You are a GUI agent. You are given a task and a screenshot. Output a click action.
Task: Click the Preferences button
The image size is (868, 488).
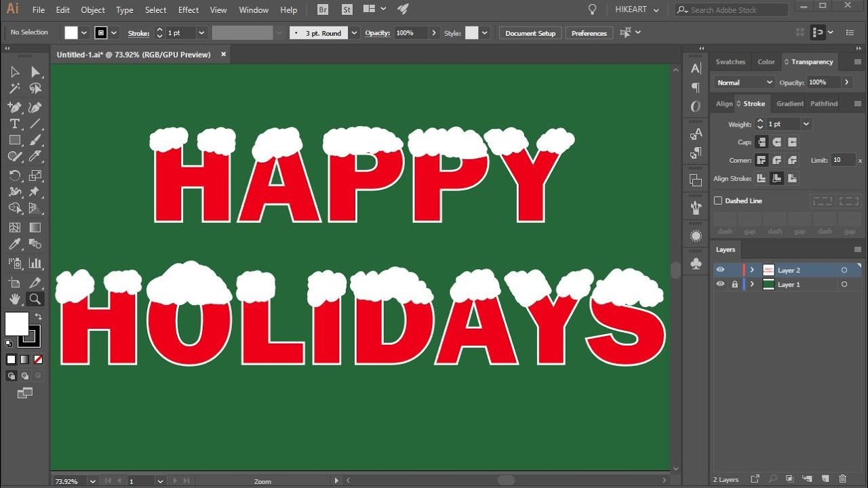(x=589, y=33)
